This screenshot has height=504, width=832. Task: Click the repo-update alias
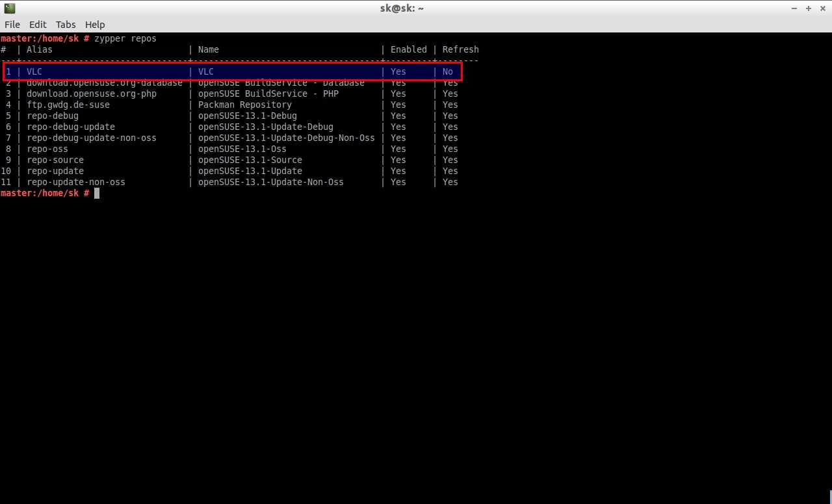coord(55,171)
